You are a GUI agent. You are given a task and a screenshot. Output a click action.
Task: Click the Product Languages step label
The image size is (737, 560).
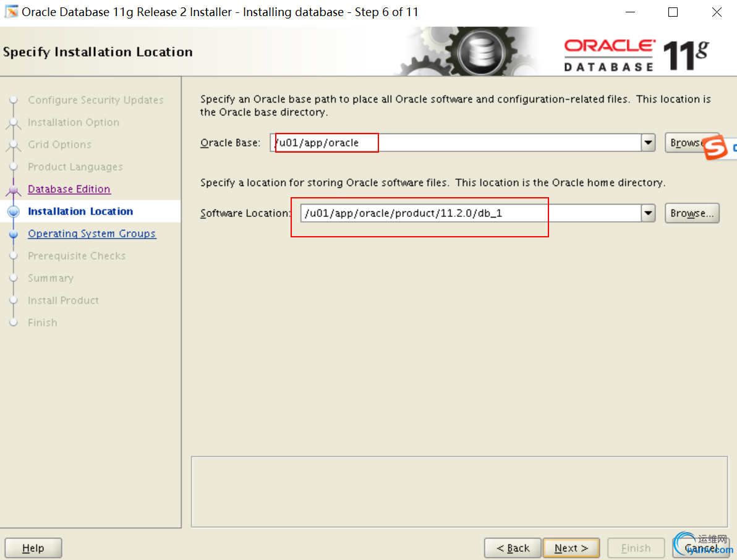coord(75,167)
